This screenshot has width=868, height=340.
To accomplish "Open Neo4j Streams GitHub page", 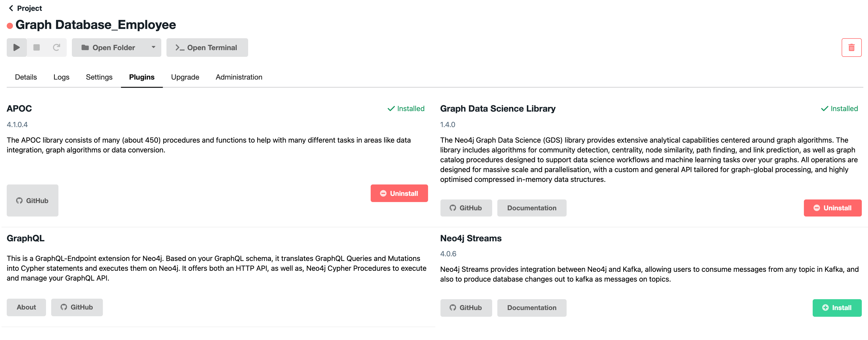I will (x=466, y=307).
